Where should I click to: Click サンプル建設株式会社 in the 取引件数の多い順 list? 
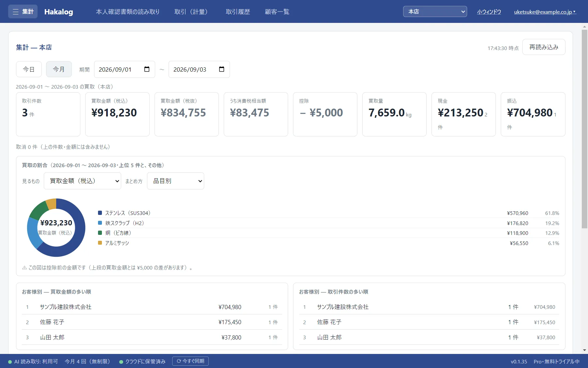tap(343, 307)
